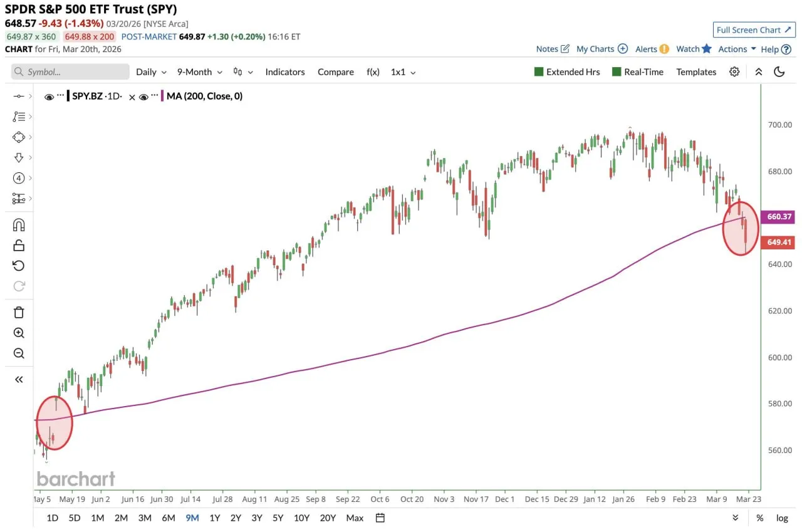The width and height of the screenshot is (802, 532).
Task: Delete drawings using the trash icon
Action: pyautogui.click(x=18, y=311)
